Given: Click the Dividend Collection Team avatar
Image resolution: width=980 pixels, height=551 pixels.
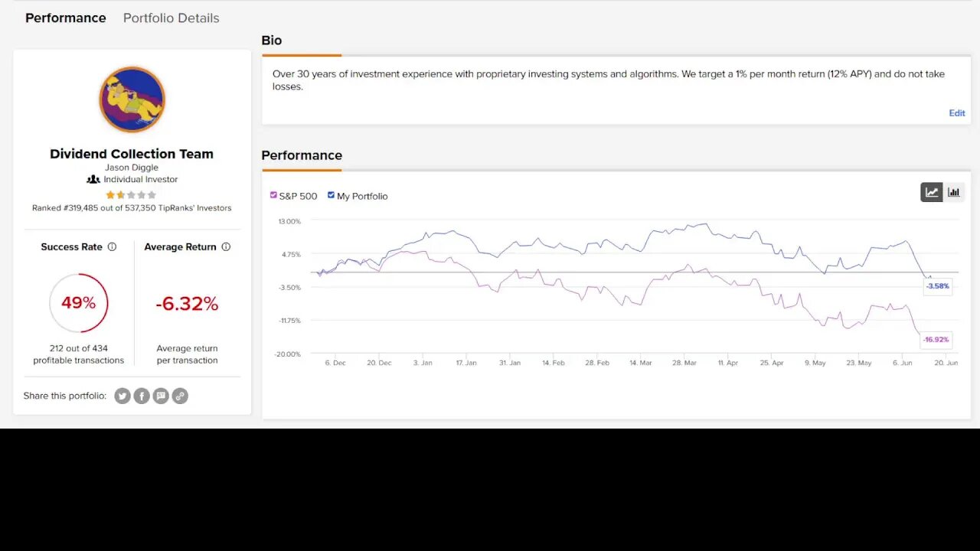Looking at the screenshot, I should tap(132, 99).
